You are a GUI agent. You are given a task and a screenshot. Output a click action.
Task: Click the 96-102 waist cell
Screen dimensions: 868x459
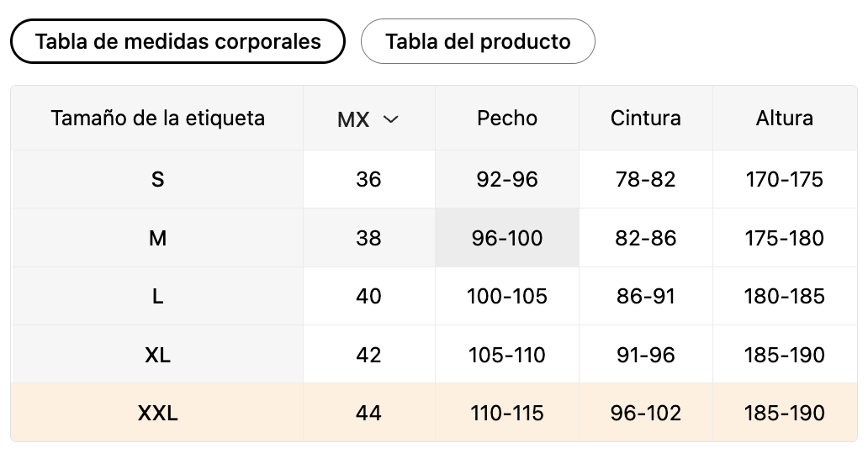coord(645,413)
